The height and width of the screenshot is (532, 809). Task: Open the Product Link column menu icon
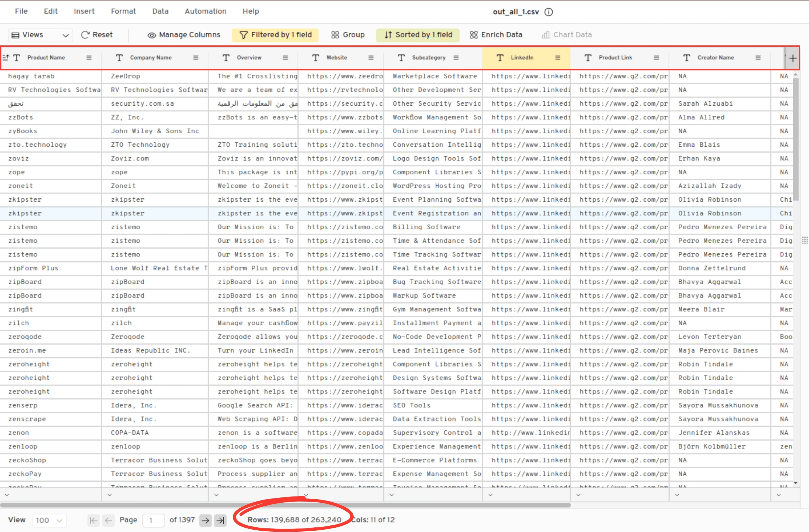[x=656, y=58]
